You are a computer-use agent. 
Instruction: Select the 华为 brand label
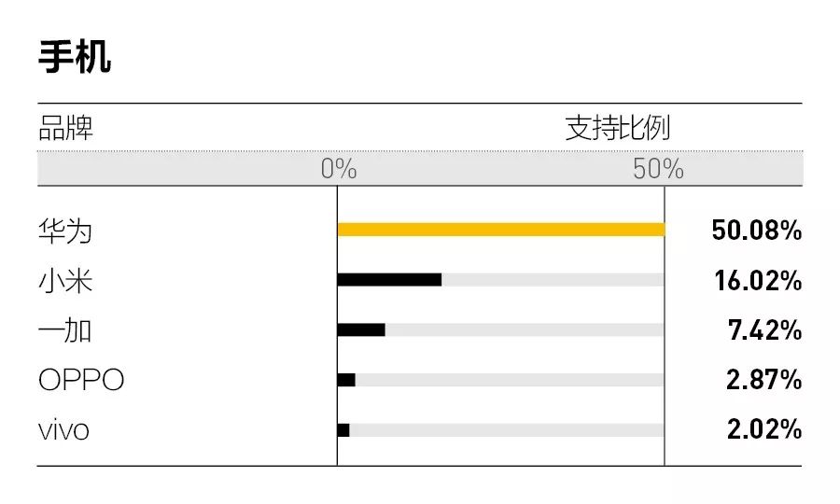[65, 231]
